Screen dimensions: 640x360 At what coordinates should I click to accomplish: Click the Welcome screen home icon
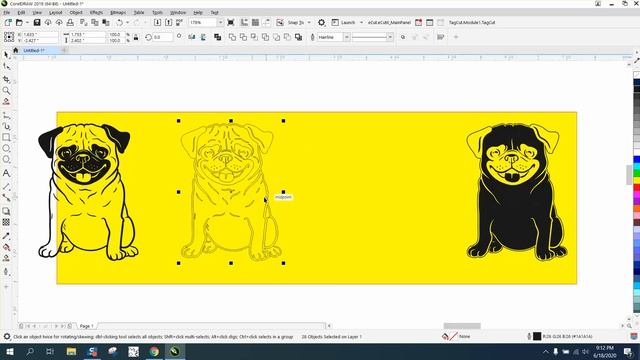tap(16, 50)
